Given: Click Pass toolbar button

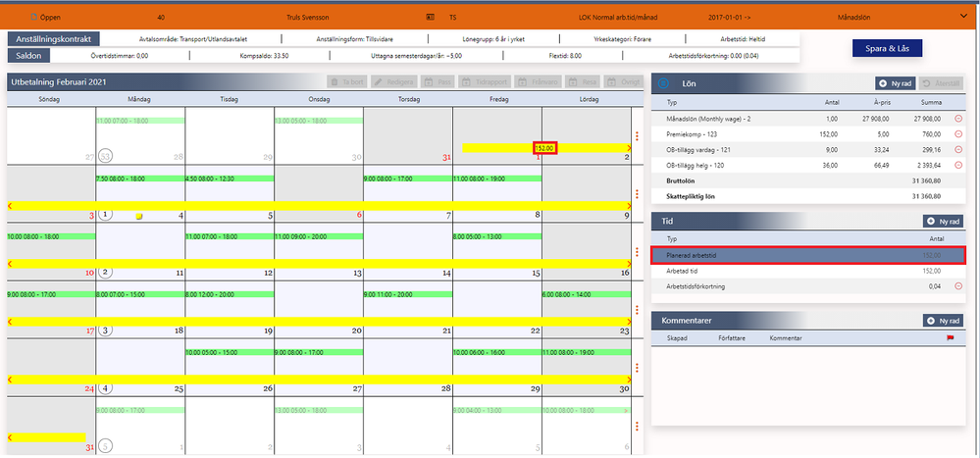Looking at the screenshot, I should 438,81.
